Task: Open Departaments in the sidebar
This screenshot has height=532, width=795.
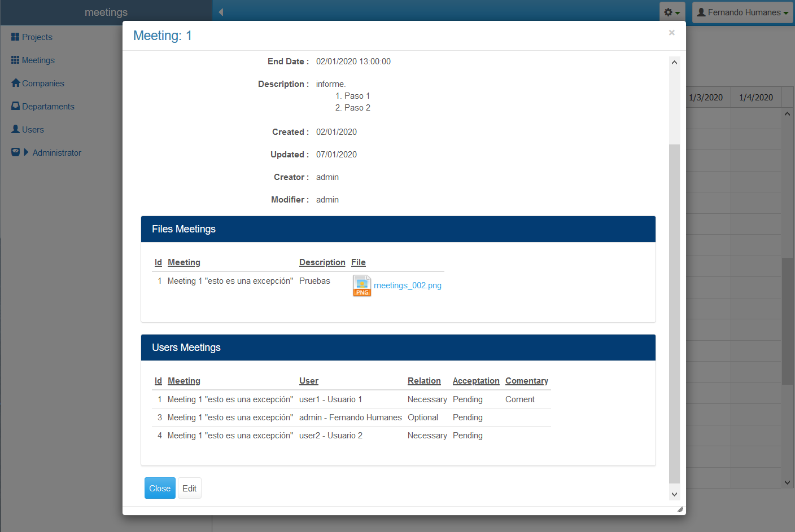Action: point(48,107)
